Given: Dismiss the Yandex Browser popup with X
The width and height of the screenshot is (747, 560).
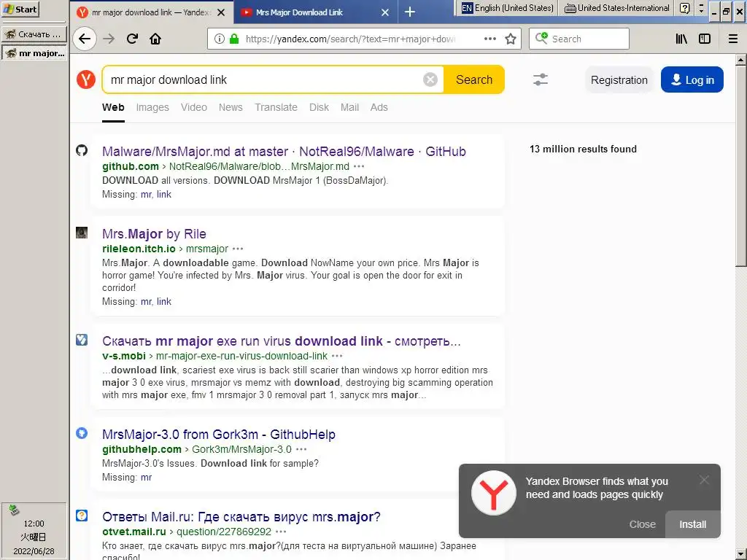Looking at the screenshot, I should 704,480.
